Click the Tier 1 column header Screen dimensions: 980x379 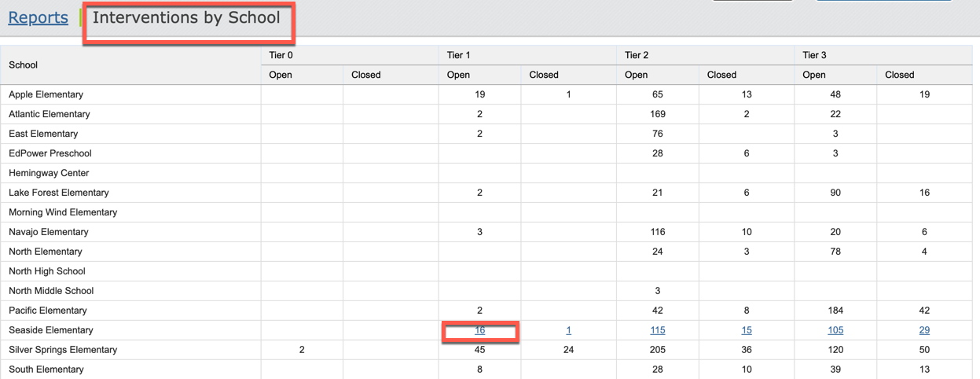pos(458,55)
